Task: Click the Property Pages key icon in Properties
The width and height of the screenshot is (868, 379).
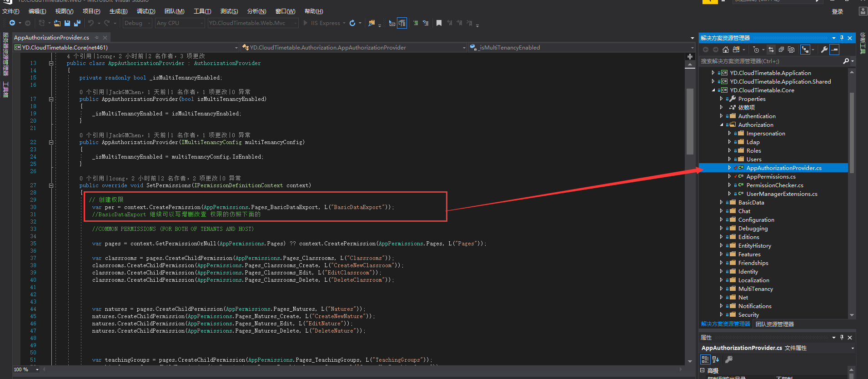Action: (x=729, y=359)
